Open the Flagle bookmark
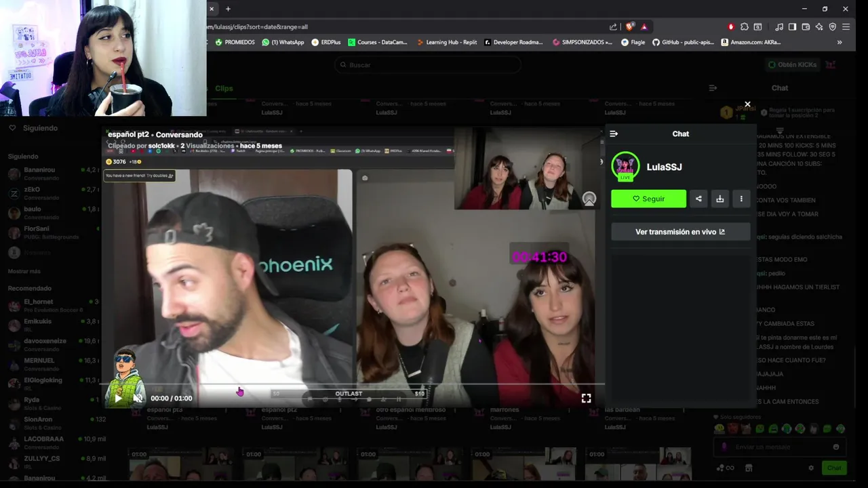 633,42
